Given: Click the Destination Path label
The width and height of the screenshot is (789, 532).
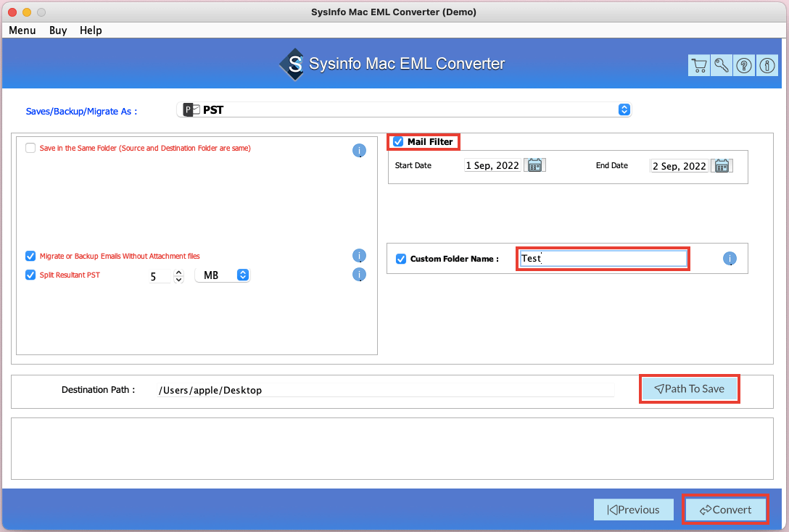Looking at the screenshot, I should click(x=98, y=390).
